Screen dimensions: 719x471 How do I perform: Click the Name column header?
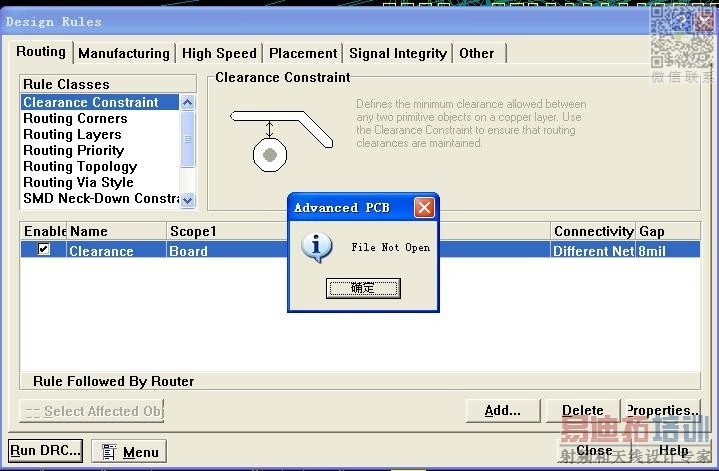pyautogui.click(x=116, y=231)
